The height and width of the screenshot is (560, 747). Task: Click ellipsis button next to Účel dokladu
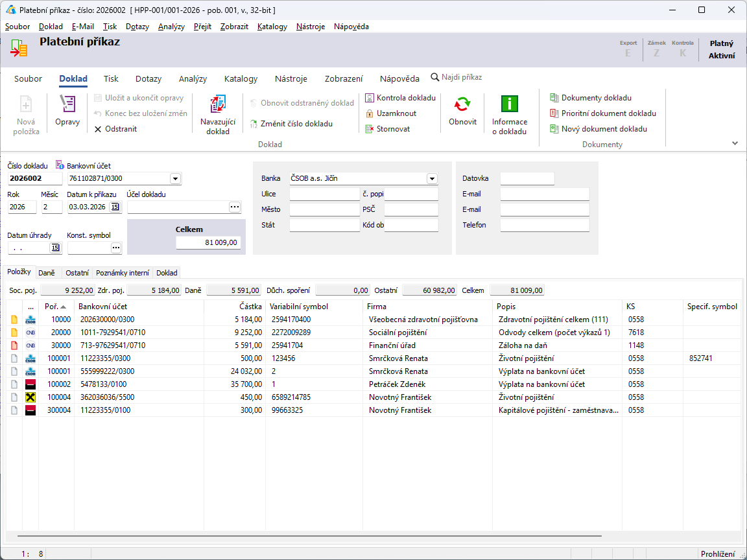coord(235,207)
